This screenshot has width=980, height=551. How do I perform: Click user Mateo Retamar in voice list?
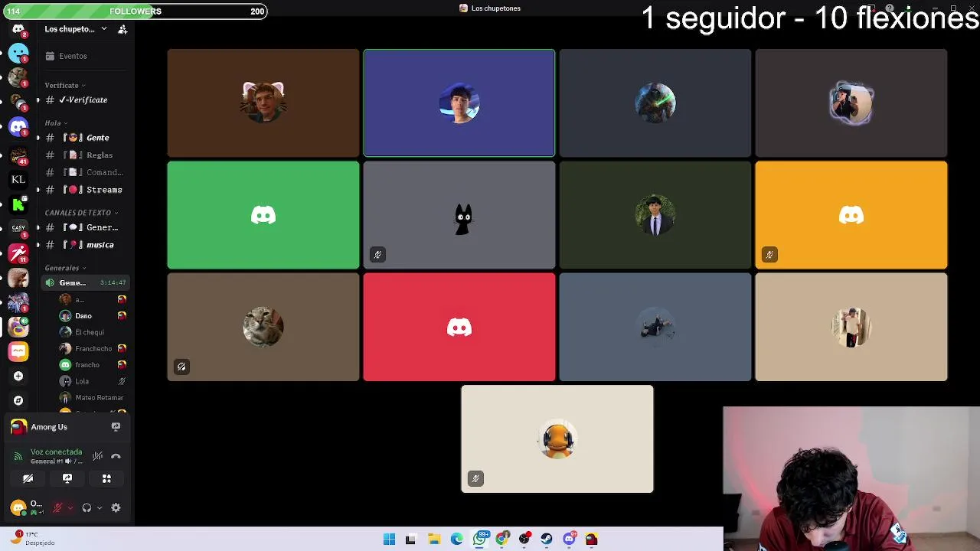pyautogui.click(x=92, y=397)
